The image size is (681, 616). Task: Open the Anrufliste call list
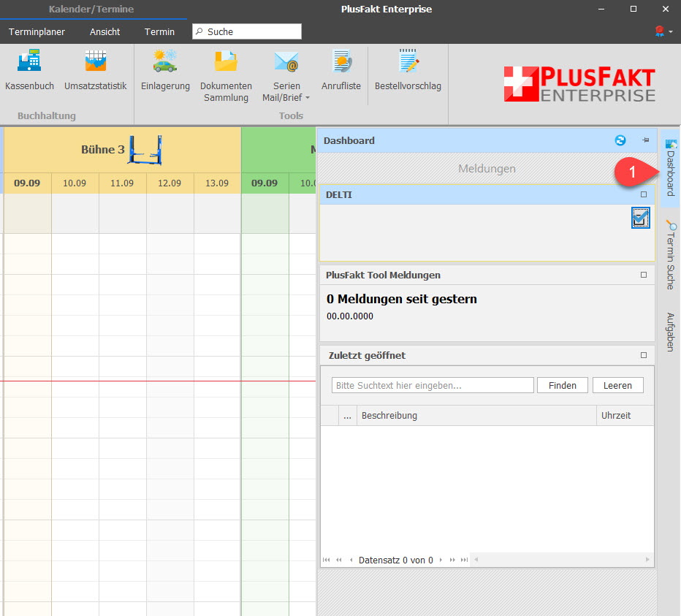[341, 69]
